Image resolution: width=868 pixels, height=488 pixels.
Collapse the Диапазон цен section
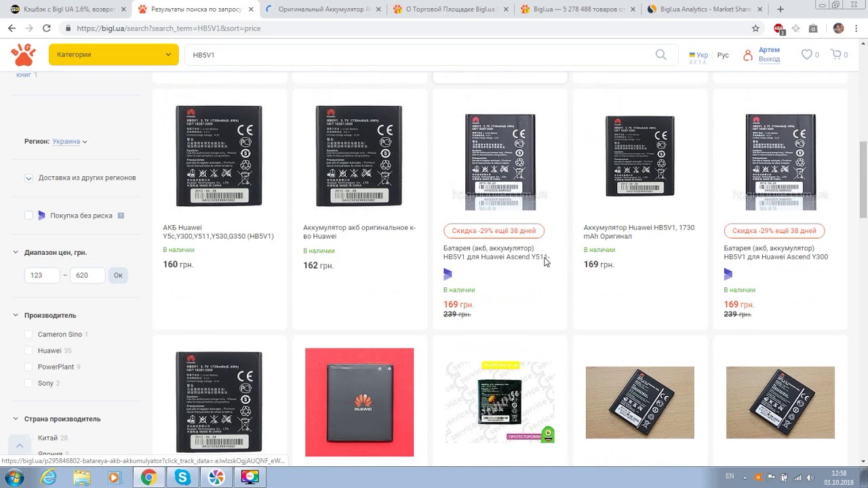[16, 253]
